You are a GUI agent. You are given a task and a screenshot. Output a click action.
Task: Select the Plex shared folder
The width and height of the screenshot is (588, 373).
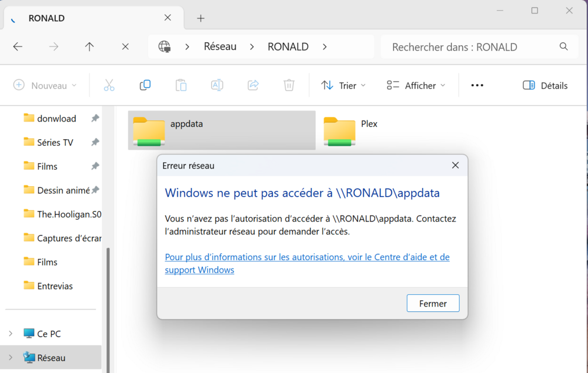click(350, 130)
